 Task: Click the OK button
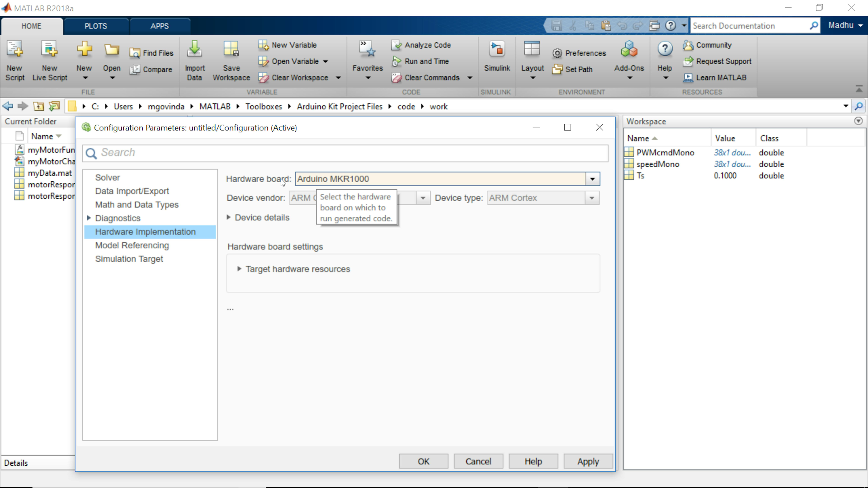coord(424,461)
